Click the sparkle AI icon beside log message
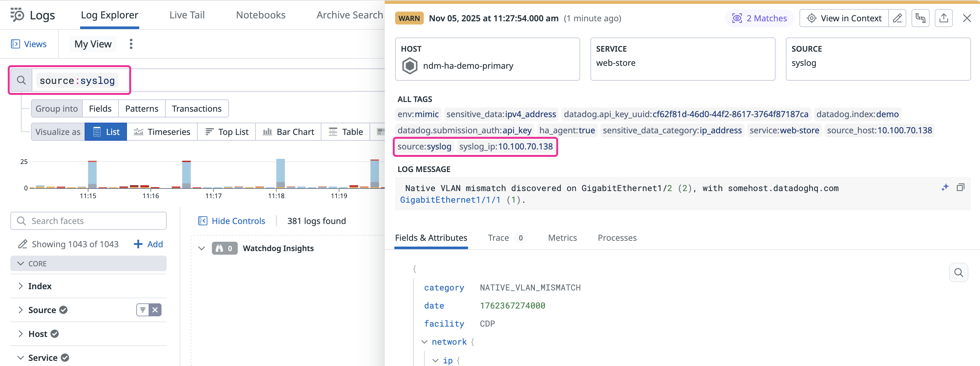 coord(945,188)
